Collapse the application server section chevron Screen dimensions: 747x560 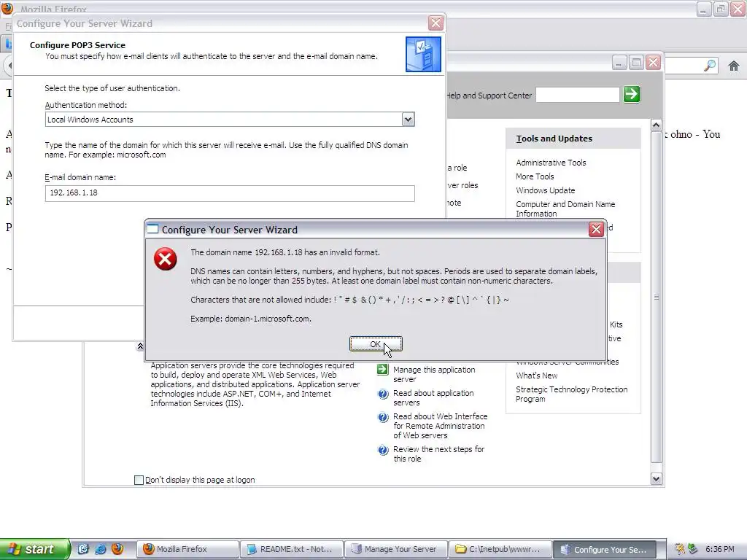point(140,346)
